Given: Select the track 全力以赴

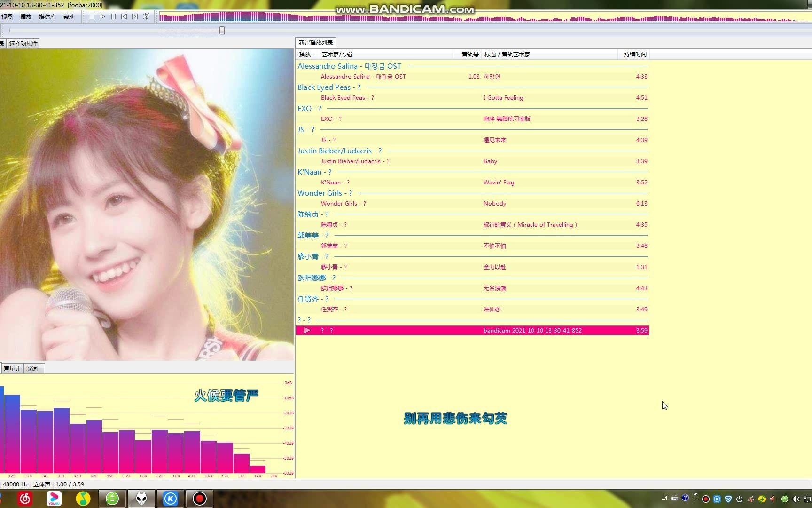Looking at the screenshot, I should pyautogui.click(x=472, y=267).
